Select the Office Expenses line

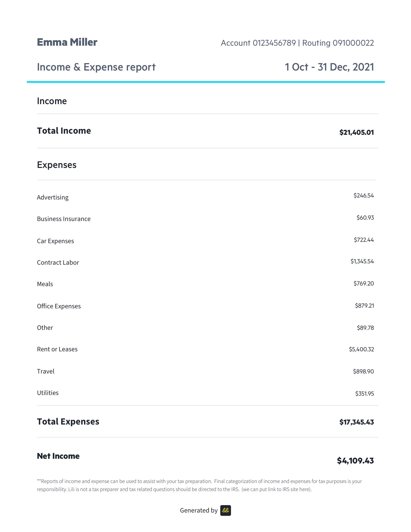(x=59, y=306)
